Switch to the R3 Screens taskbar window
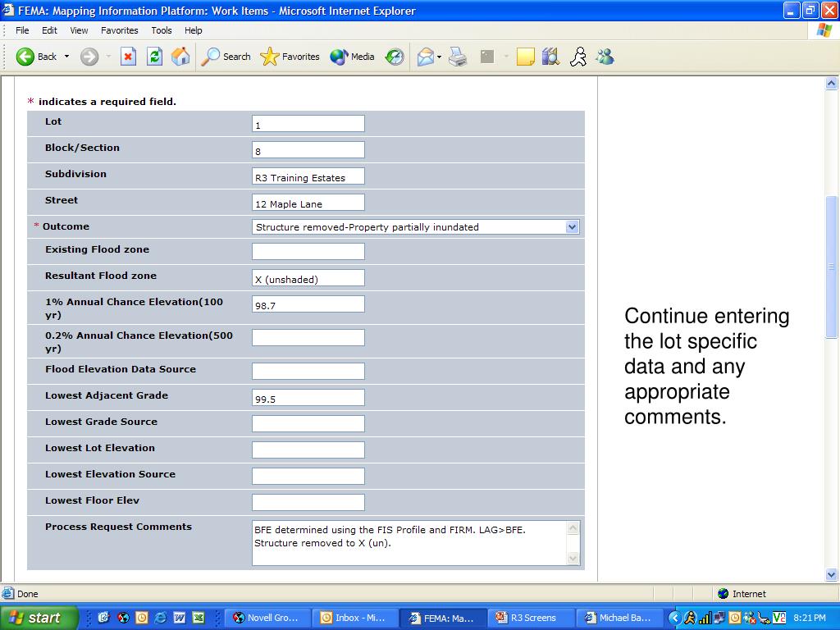The image size is (840, 630). point(531,618)
